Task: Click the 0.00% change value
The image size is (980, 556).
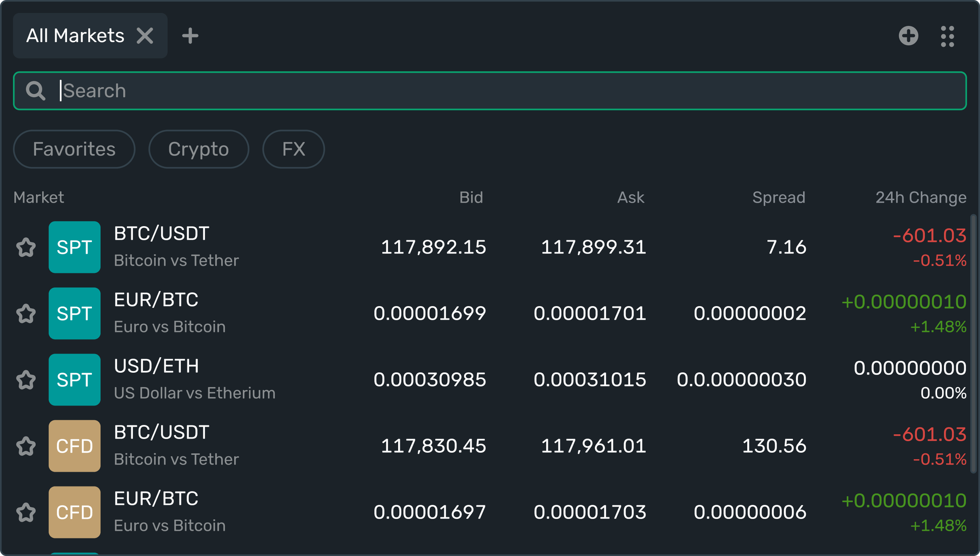Action: click(x=943, y=393)
